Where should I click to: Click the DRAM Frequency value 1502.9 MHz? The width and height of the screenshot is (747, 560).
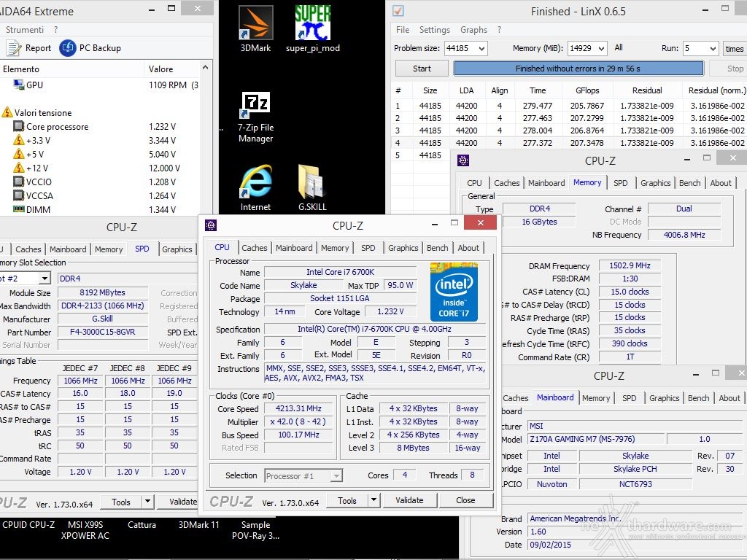pyautogui.click(x=630, y=265)
